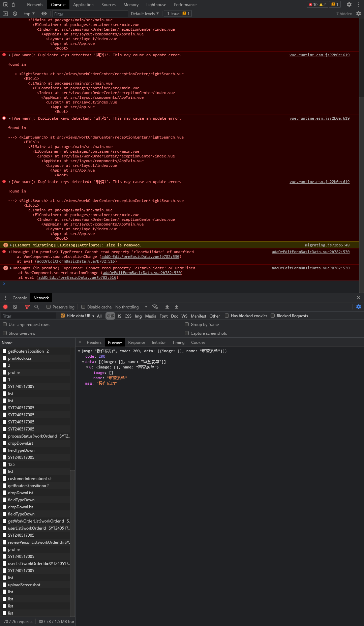Click the red network record button
Screen dimensions: 364x626
pos(5,307)
